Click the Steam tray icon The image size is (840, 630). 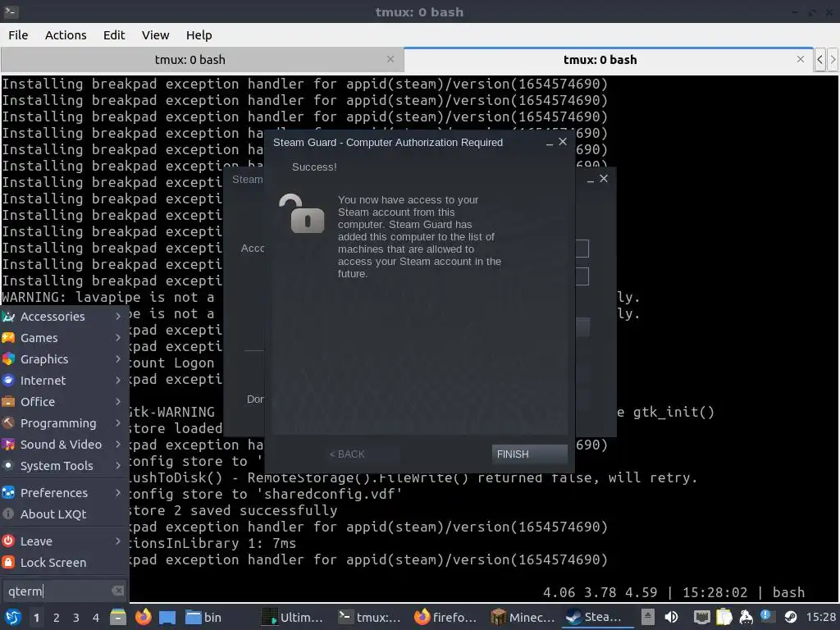[791, 617]
